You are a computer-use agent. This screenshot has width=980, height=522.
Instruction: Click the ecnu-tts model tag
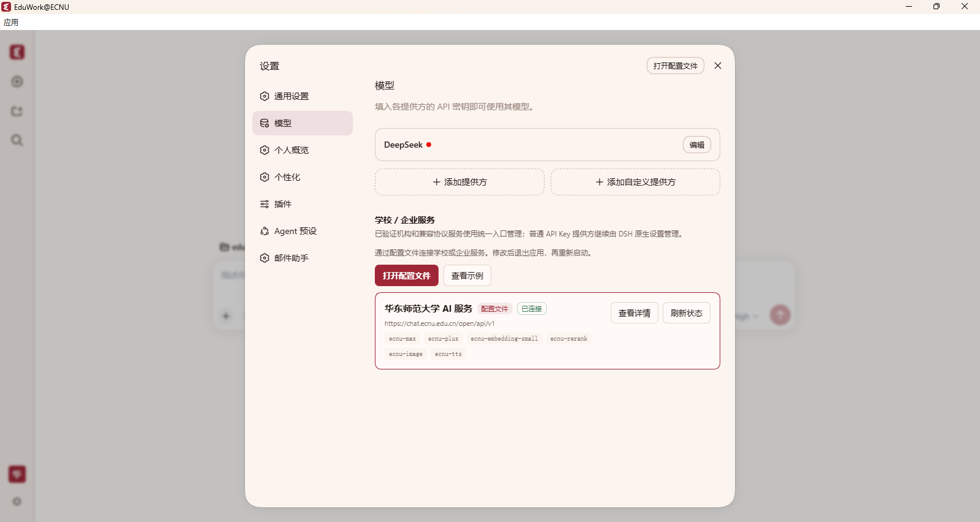click(448, 354)
